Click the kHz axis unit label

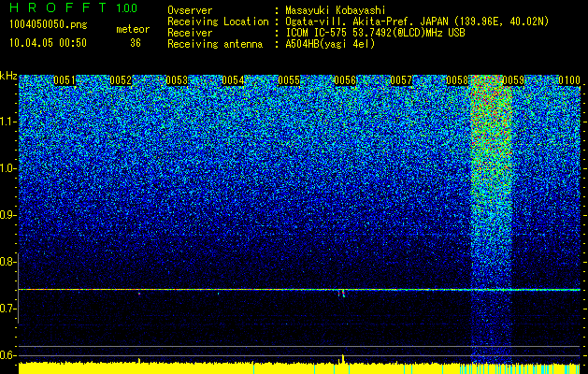[x=8, y=76]
